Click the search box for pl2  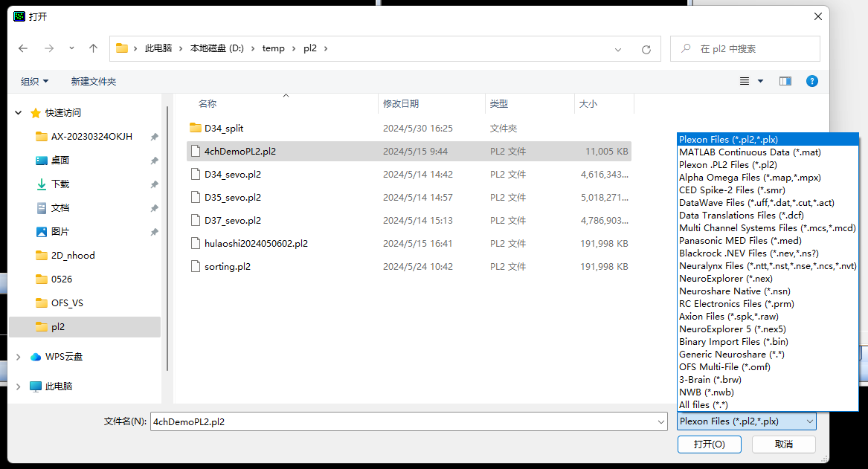click(745, 48)
